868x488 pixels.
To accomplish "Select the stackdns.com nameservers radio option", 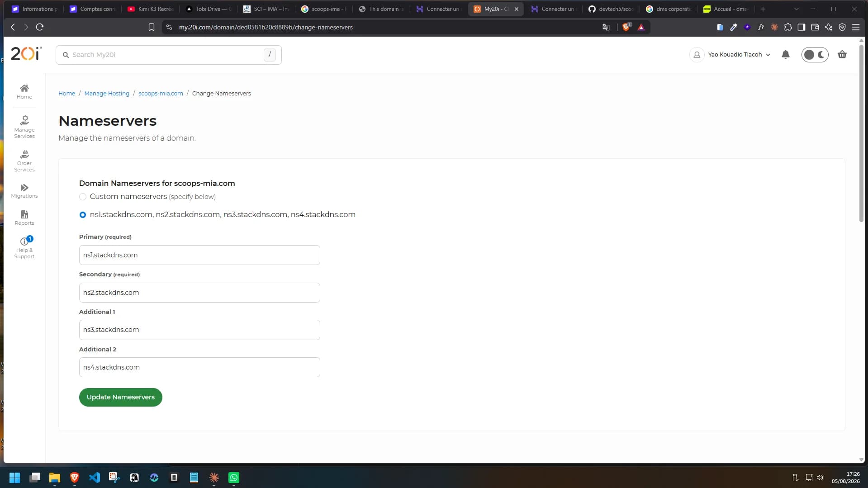I will pyautogui.click(x=83, y=215).
